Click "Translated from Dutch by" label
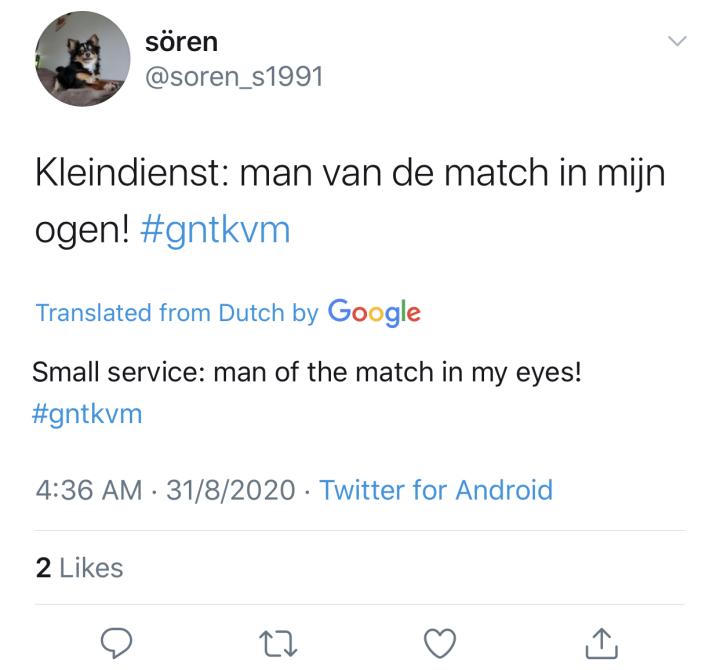Viewport: 720px width, 670px height. click(x=177, y=312)
